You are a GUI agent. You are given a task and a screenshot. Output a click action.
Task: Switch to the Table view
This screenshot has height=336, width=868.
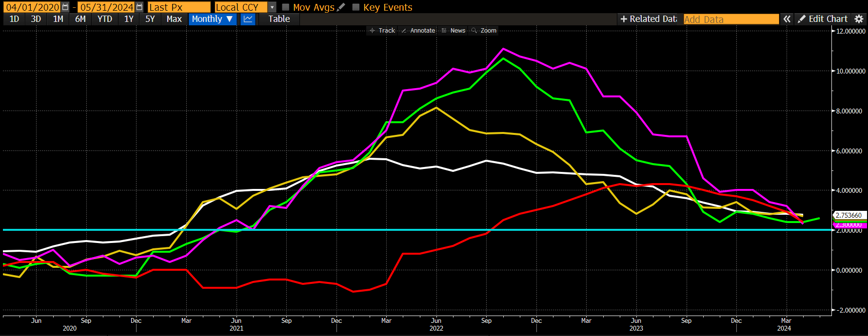tap(279, 19)
